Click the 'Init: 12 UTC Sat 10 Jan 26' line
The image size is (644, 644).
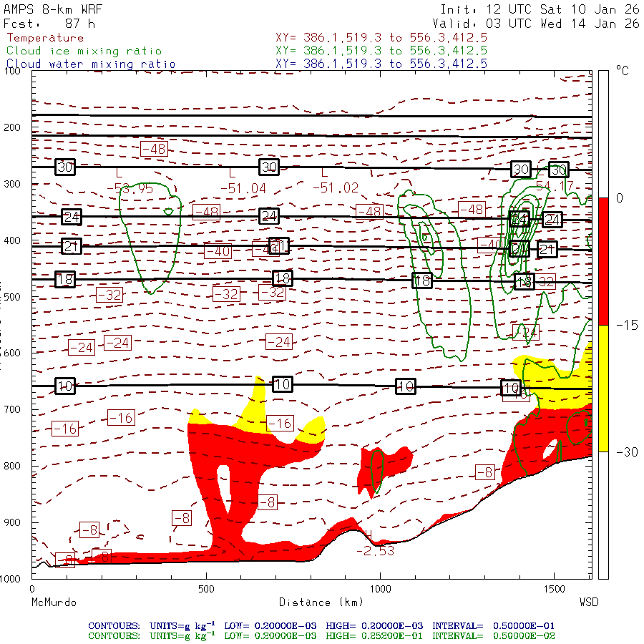pos(540,9)
